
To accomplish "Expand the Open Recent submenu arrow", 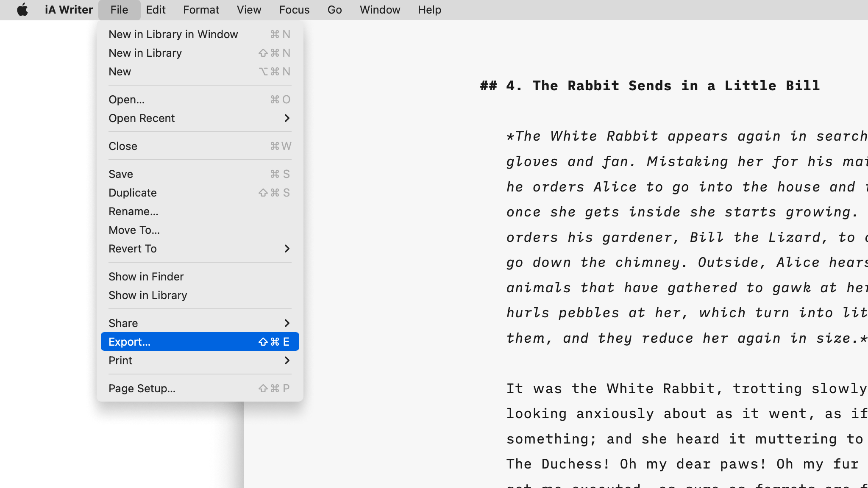I will tap(287, 118).
